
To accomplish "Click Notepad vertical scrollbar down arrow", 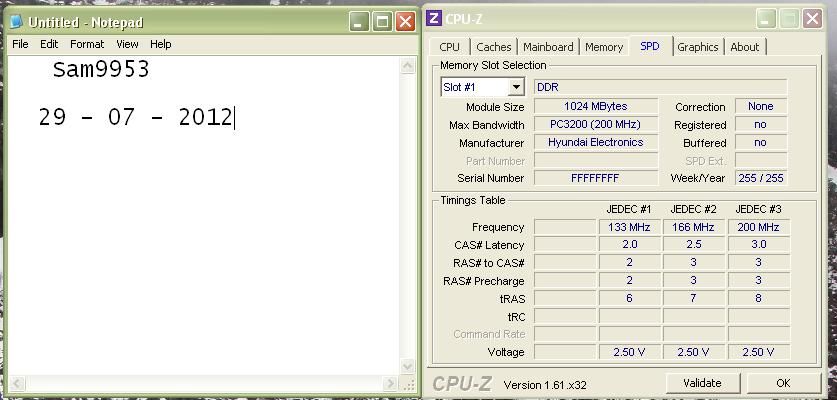I will pos(407,366).
